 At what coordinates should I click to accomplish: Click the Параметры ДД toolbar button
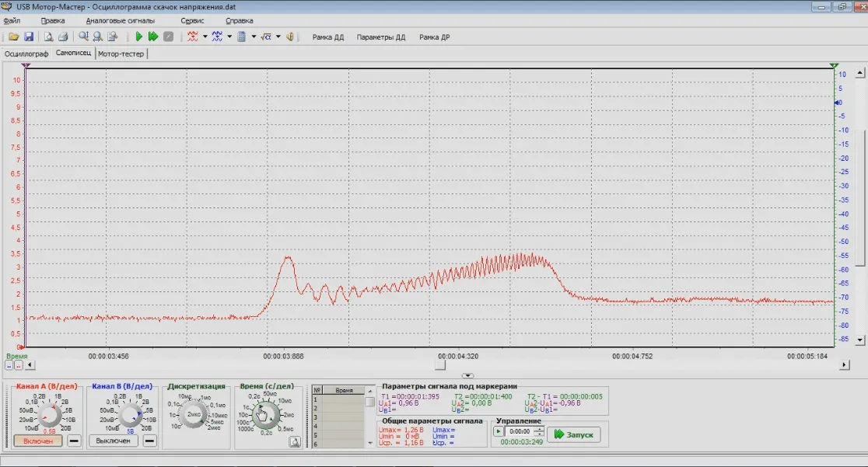coord(381,37)
